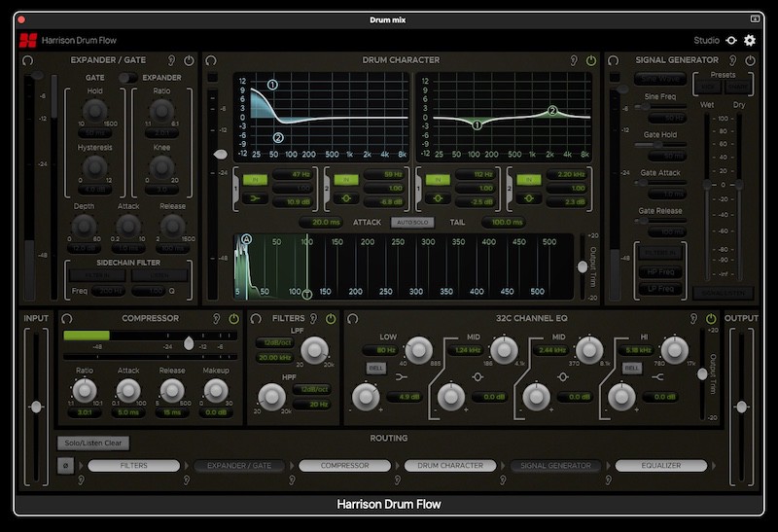Click the ear icon below Filters in the routing chain
This screenshot has height=532, width=778.
(x=81, y=479)
